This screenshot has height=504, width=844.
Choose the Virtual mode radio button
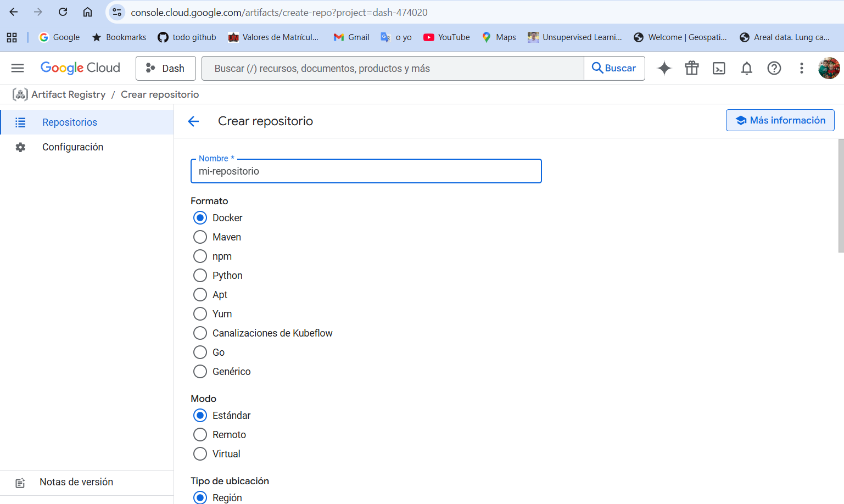(x=200, y=454)
